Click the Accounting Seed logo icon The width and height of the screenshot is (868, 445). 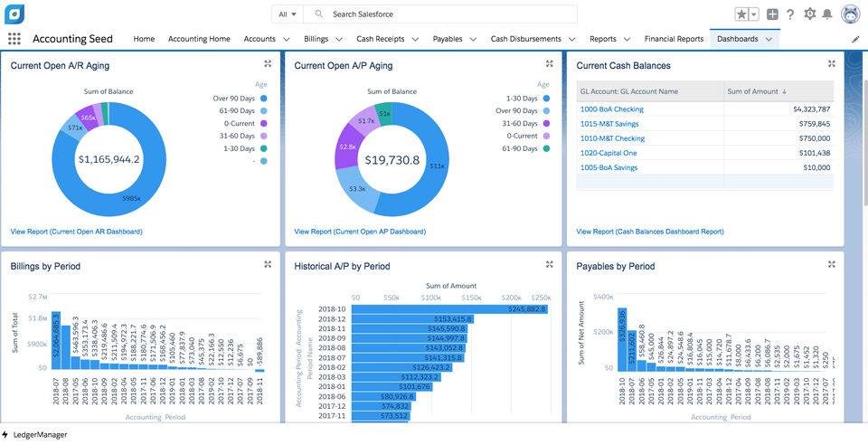pyautogui.click(x=14, y=14)
